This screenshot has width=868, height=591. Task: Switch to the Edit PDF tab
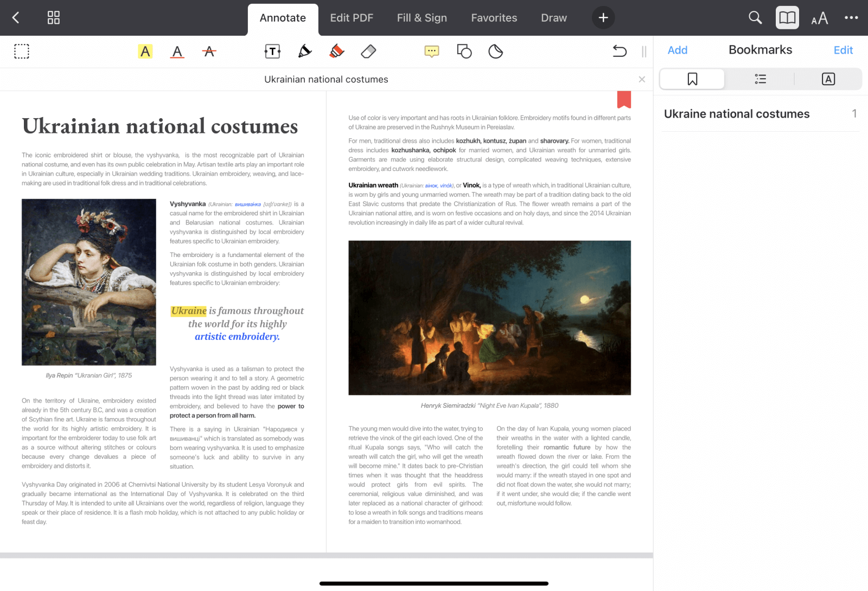(x=352, y=18)
